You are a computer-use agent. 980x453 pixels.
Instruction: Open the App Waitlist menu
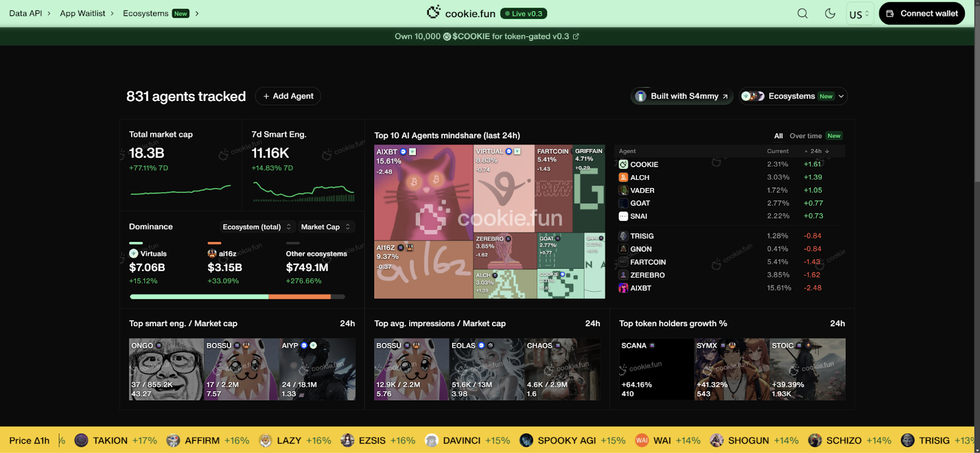pyautogui.click(x=86, y=13)
